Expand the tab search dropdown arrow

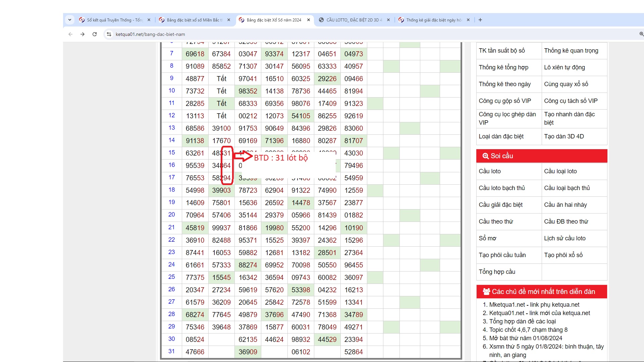[x=70, y=20]
